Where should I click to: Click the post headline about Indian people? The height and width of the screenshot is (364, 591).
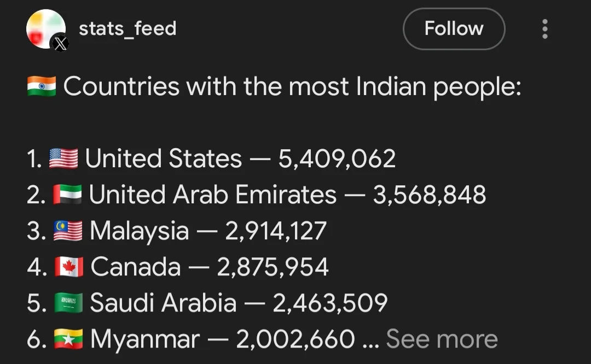292,87
